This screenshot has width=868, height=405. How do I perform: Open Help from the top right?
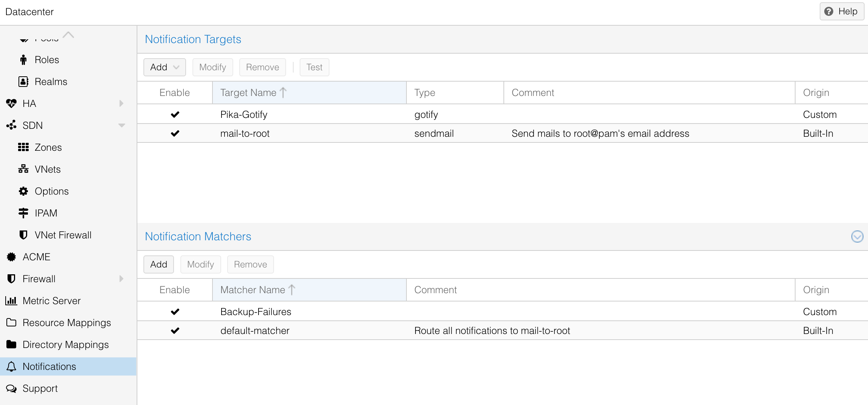(x=841, y=11)
